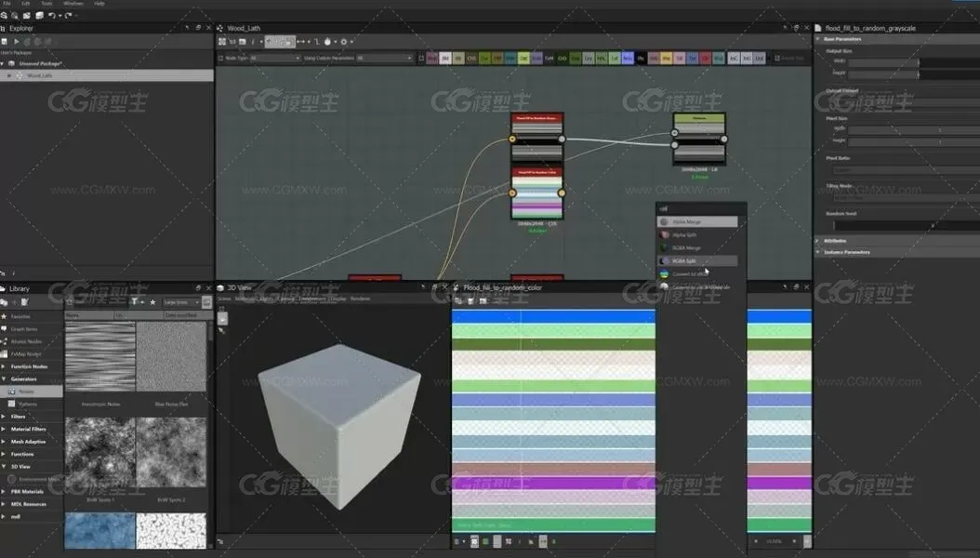
Task: Toggle the Node Type filter checkbox icon
Action: point(220,58)
